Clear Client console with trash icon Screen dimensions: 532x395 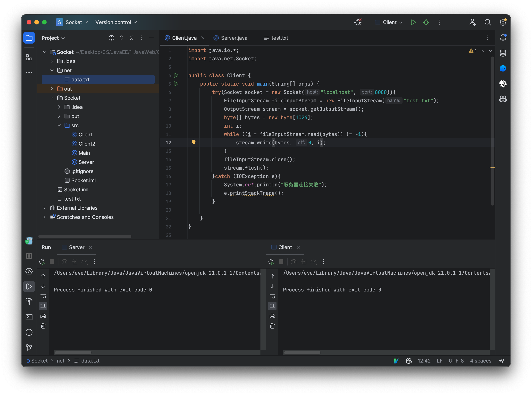pyautogui.click(x=272, y=326)
